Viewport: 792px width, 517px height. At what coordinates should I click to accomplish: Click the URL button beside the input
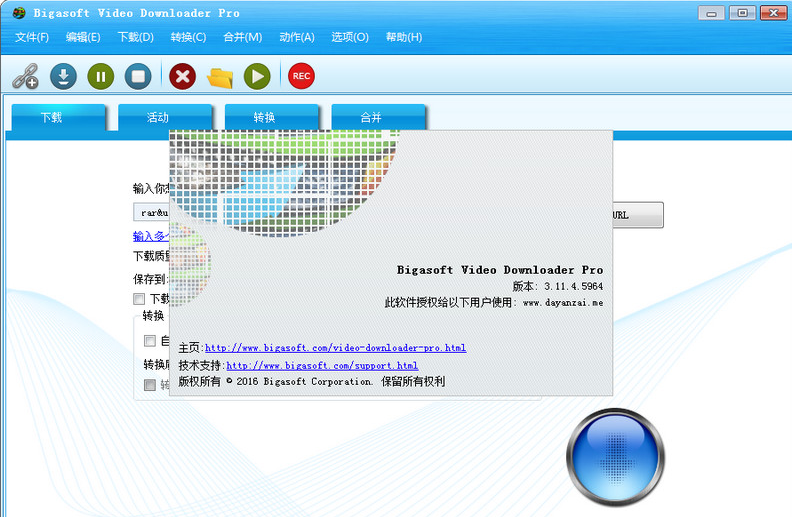pyautogui.click(x=638, y=215)
